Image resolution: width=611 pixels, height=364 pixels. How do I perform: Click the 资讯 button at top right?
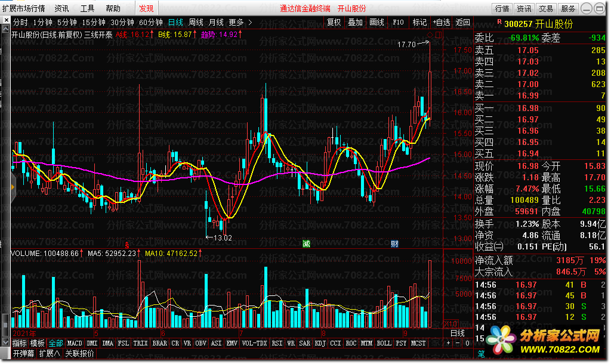tap(524, 8)
